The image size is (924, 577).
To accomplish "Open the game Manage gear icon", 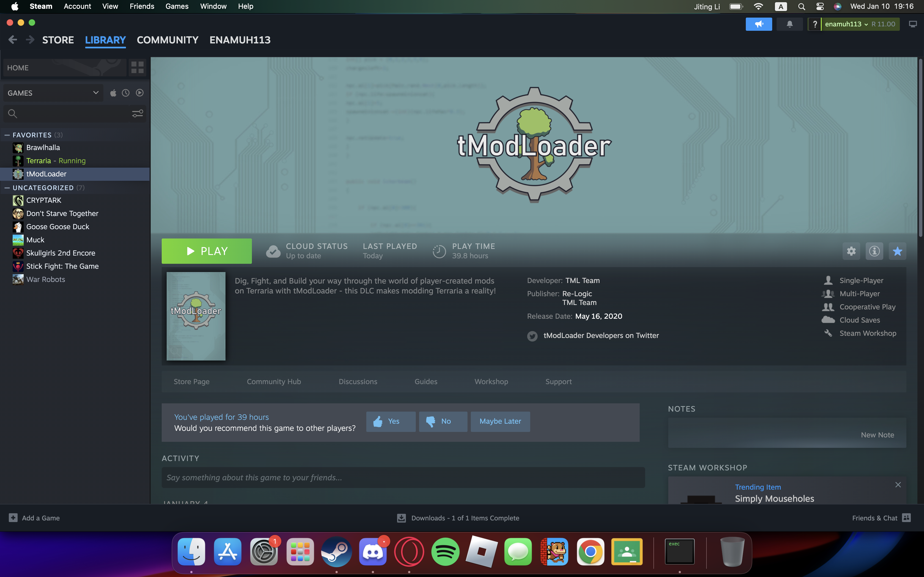I will click(851, 251).
